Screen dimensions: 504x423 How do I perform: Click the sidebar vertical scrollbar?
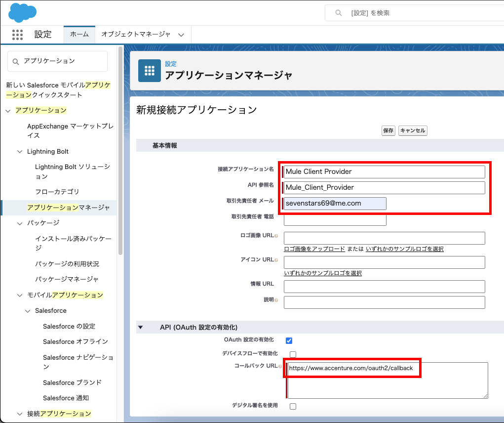[120, 148]
